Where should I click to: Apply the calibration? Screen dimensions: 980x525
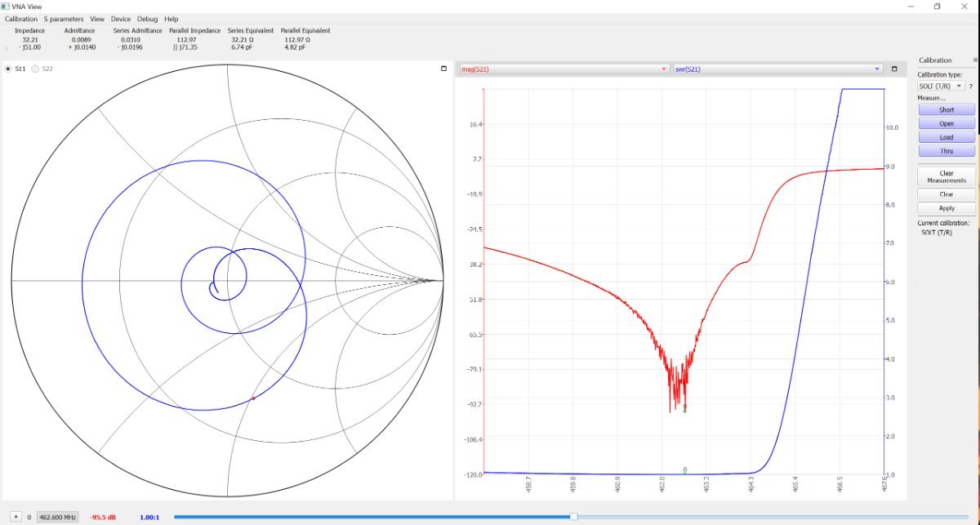coord(947,208)
